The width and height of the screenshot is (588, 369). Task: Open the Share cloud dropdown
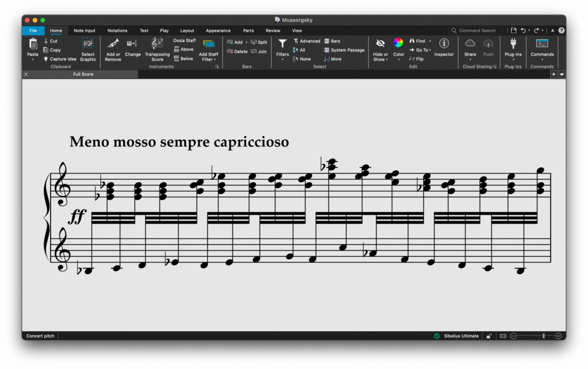coord(470,49)
